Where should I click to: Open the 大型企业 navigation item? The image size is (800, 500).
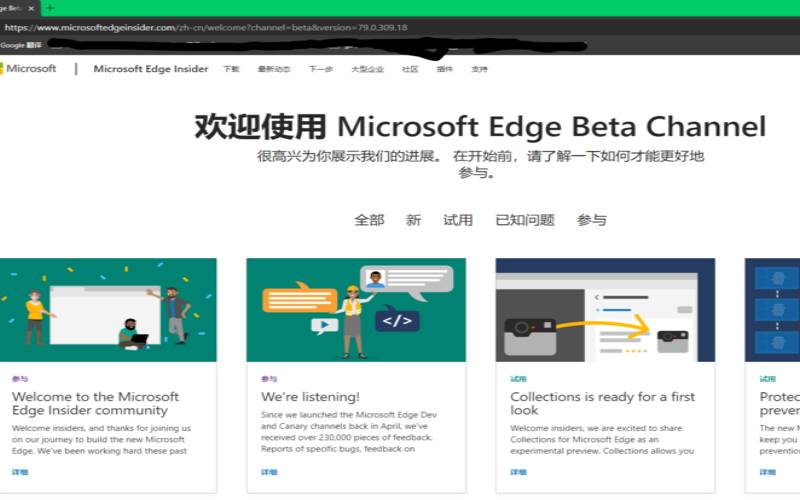point(367,69)
